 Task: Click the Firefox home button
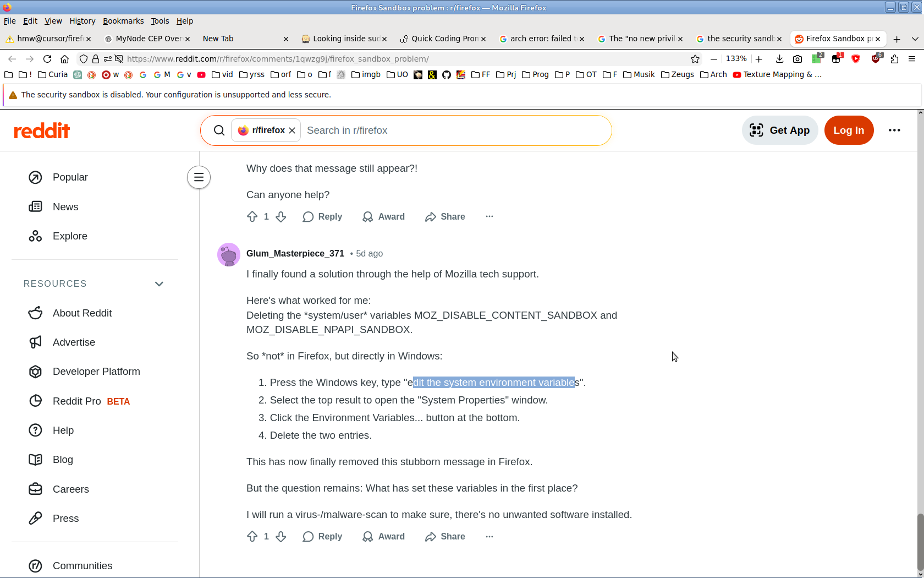tap(64, 59)
